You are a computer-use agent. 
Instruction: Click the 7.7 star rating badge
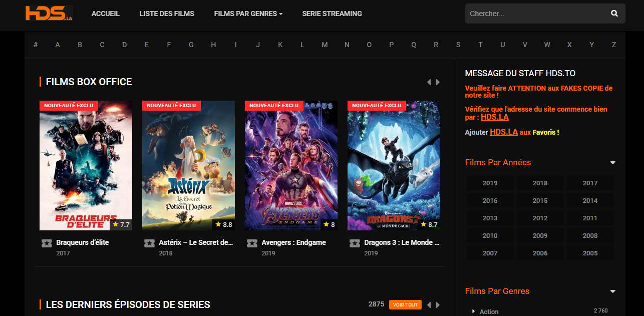(121, 224)
